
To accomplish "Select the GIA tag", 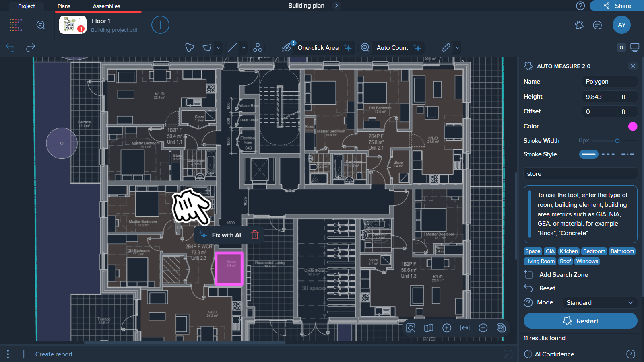I will click(550, 251).
